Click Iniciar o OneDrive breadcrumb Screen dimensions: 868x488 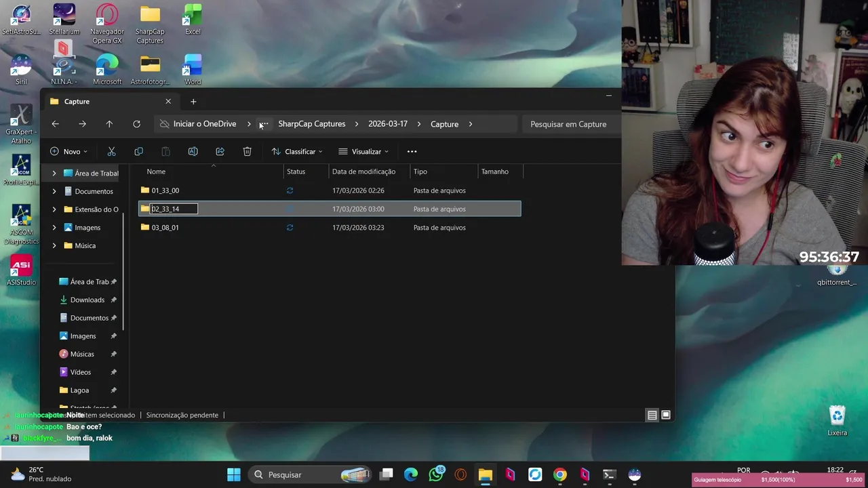205,124
